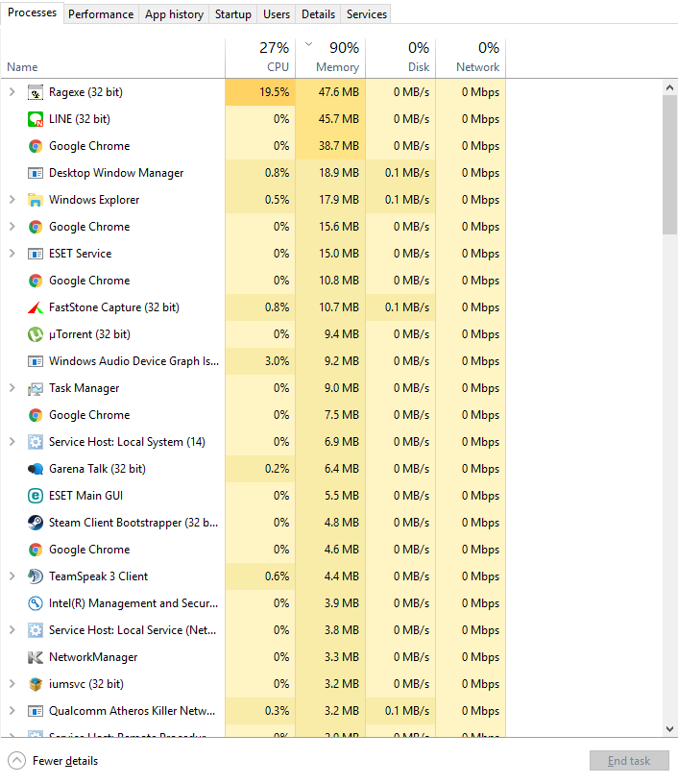Click the 18.9 MB memory cell

(330, 173)
